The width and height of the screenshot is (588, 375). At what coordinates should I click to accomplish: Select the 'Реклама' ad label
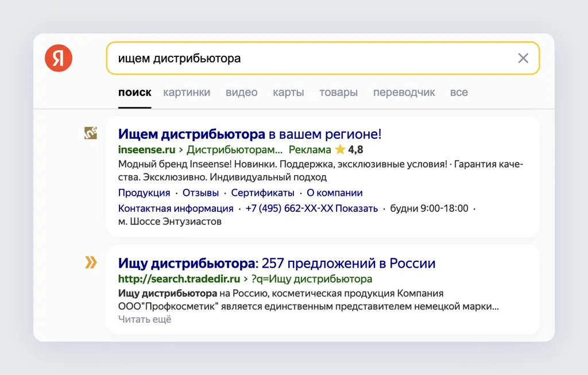coord(310,150)
